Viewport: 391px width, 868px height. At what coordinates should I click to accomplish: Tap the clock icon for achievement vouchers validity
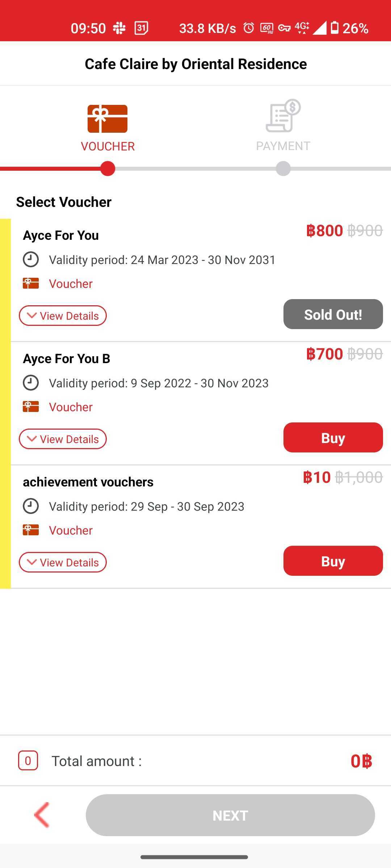(31, 506)
